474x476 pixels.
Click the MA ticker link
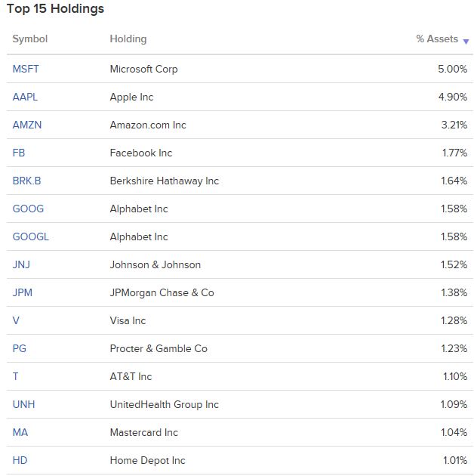pos(20,432)
